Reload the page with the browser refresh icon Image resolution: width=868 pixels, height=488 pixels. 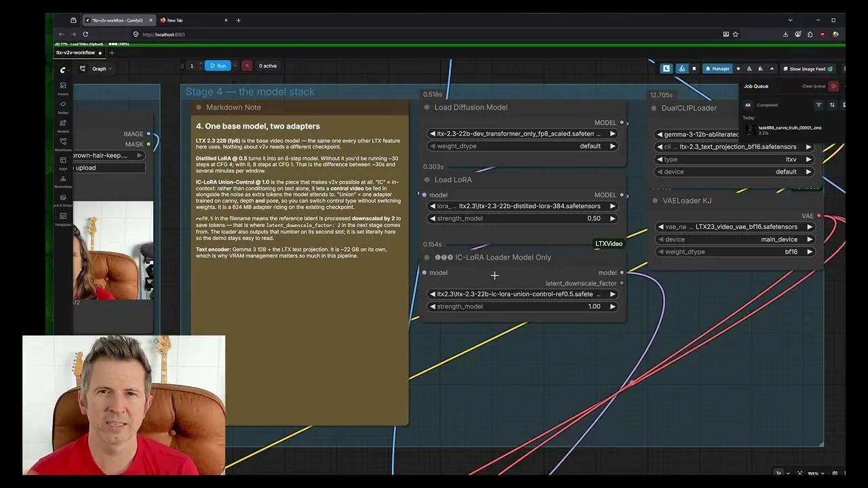(85, 34)
